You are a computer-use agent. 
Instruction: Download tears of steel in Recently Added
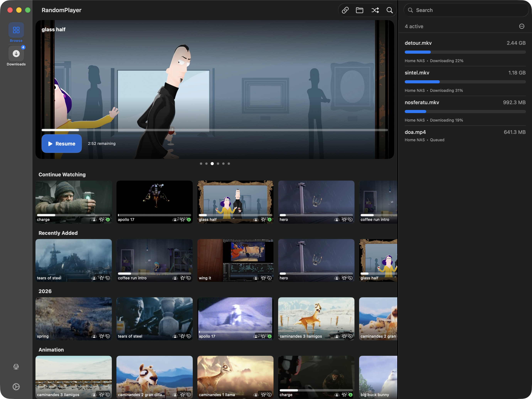[108, 278]
